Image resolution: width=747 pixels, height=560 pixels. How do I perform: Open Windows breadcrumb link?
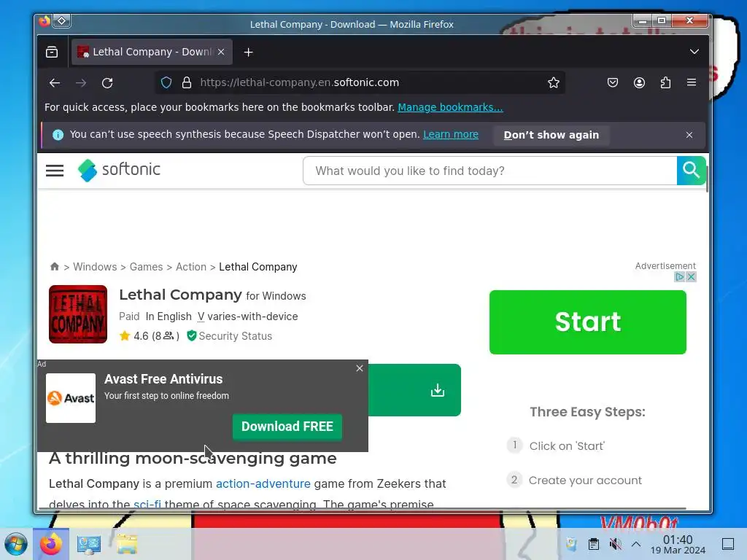(95, 267)
